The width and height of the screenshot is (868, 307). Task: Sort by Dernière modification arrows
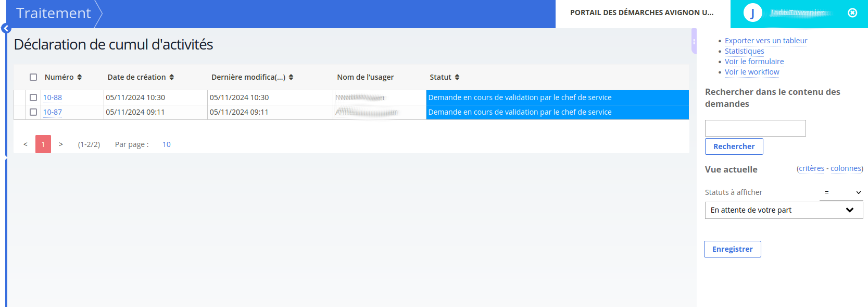291,77
